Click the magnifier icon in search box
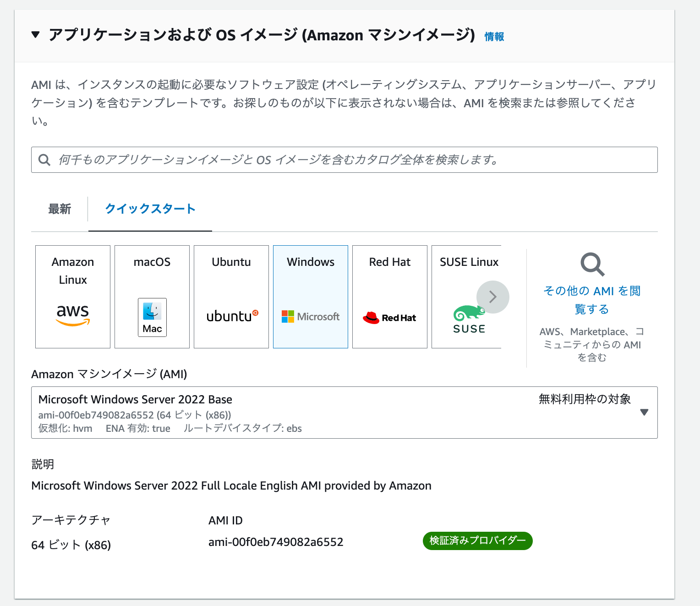Image resolution: width=700 pixels, height=606 pixels. click(x=44, y=160)
